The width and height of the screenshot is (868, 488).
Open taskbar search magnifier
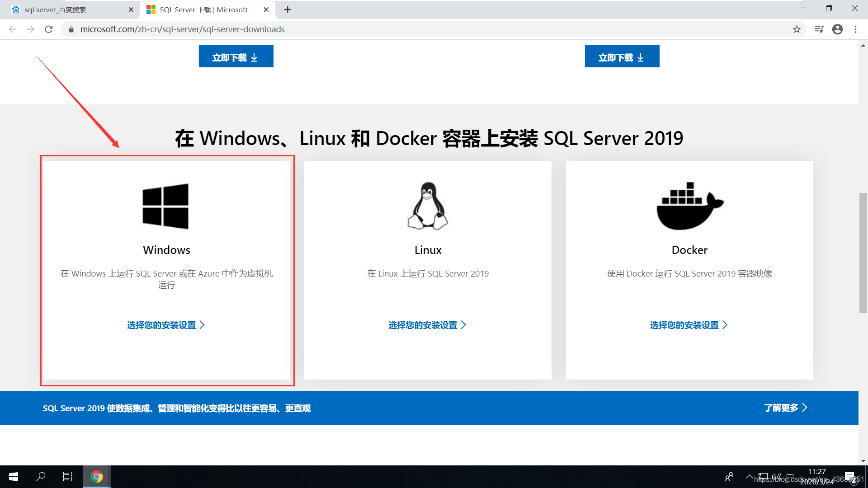41,477
